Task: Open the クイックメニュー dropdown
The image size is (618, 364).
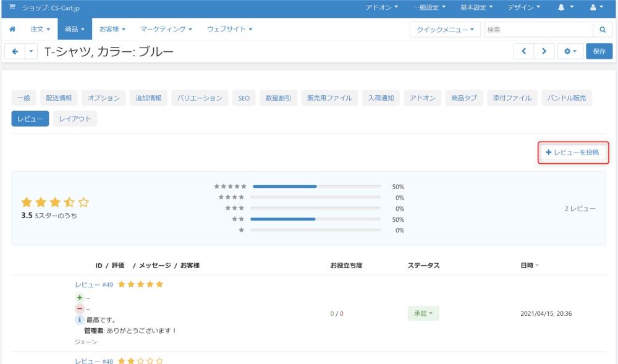Action: [445, 30]
